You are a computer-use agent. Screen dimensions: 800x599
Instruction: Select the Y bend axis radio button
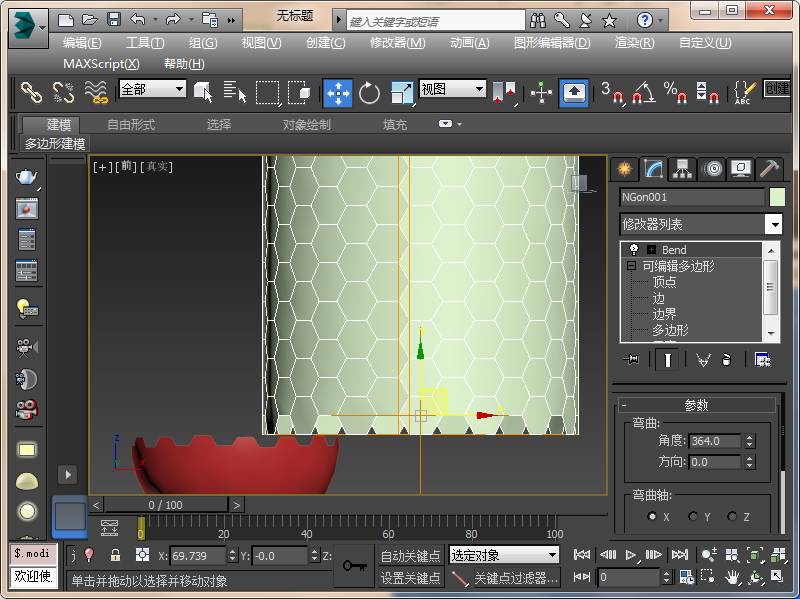[x=693, y=516]
